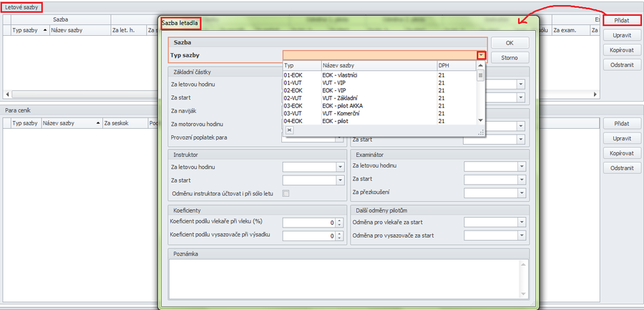Viewport: 644px width, 310px height.
Task: Open the Typ sazby dropdown arrow
Action: (482, 55)
